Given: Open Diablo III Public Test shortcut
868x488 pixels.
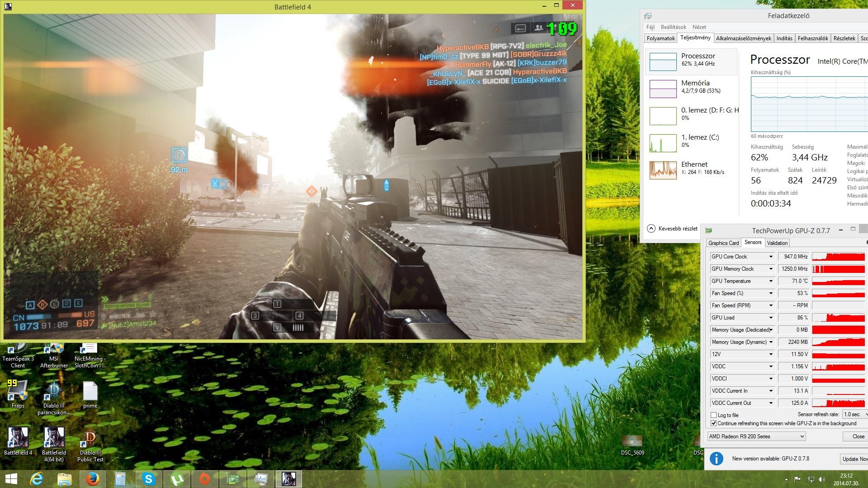Looking at the screenshot, I should (90, 445).
